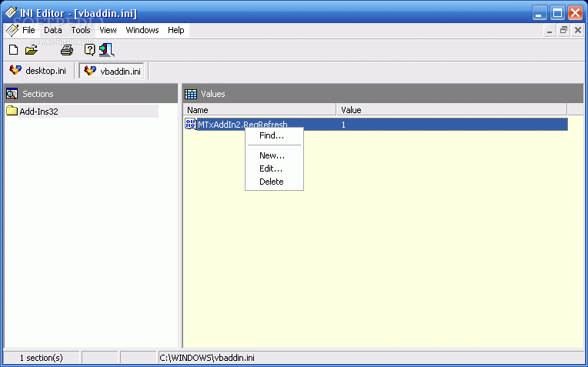Viewport: 588px width, 367px height.
Task: Select the Add-Ins32 section
Action: pyautogui.click(x=38, y=112)
